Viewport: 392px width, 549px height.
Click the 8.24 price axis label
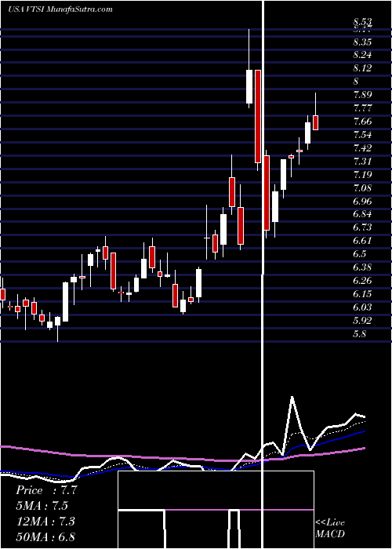(x=362, y=55)
